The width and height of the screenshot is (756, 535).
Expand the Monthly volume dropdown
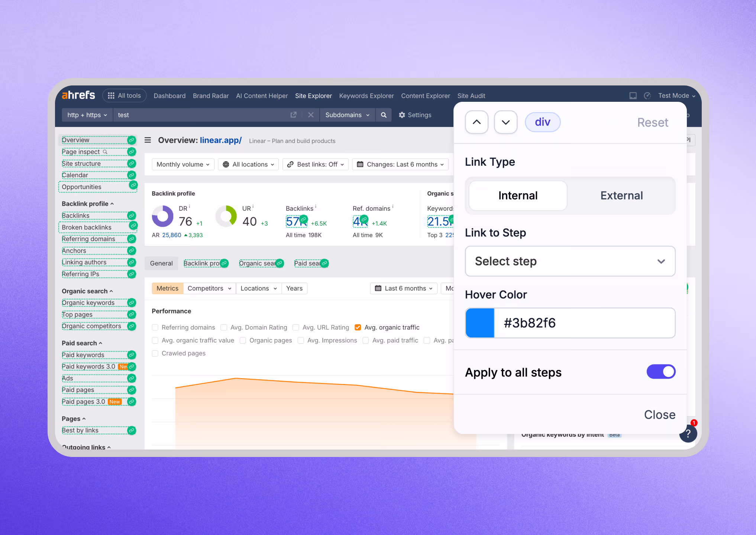(x=183, y=164)
